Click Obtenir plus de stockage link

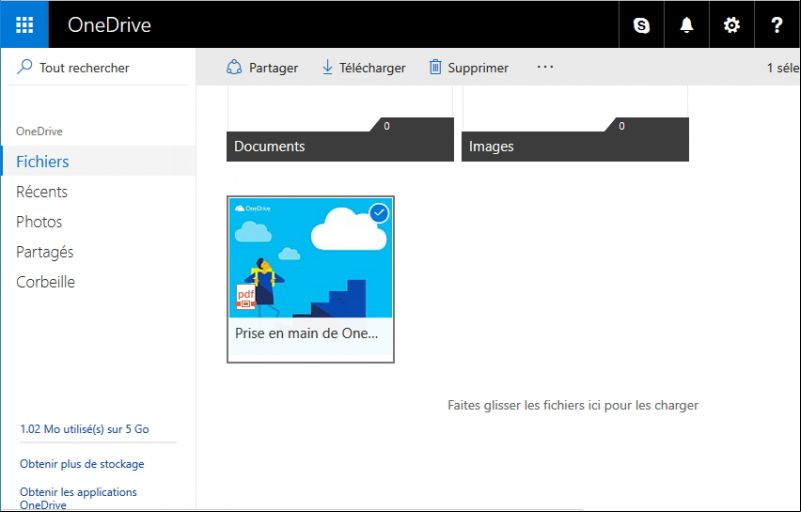point(82,464)
